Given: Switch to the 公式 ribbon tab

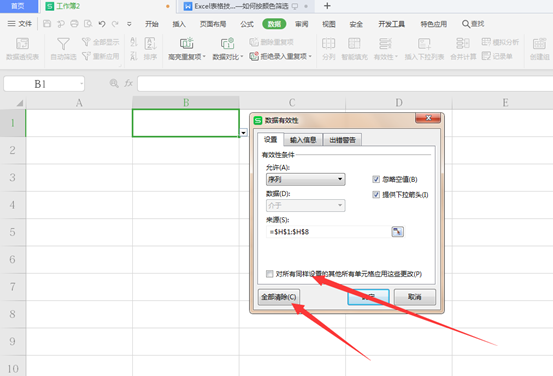Looking at the screenshot, I should click(x=247, y=24).
